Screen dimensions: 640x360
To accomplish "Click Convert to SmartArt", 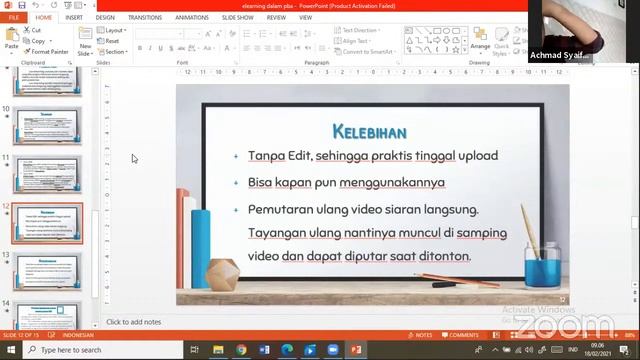I will (364, 52).
